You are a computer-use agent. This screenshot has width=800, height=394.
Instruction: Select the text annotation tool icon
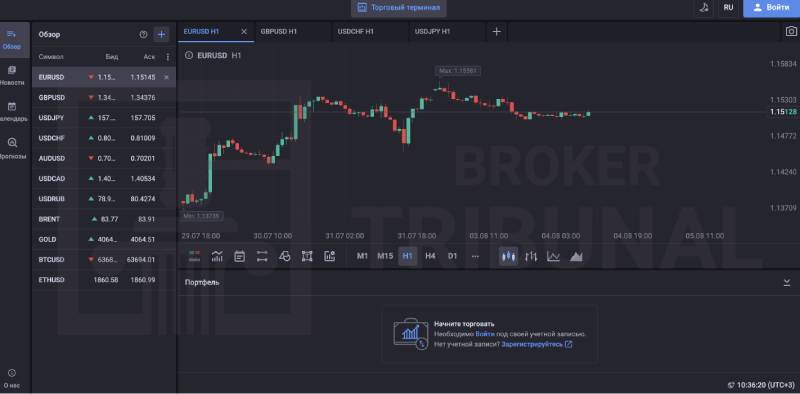click(307, 256)
